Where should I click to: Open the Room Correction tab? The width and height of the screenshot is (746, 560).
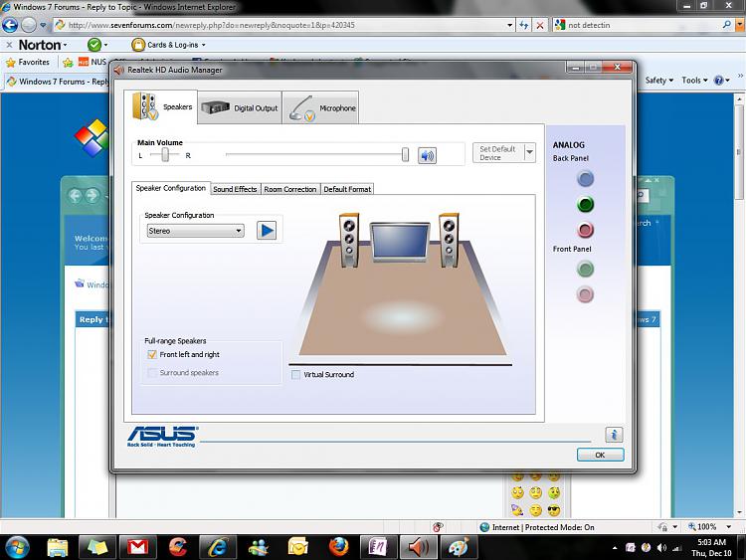290,189
